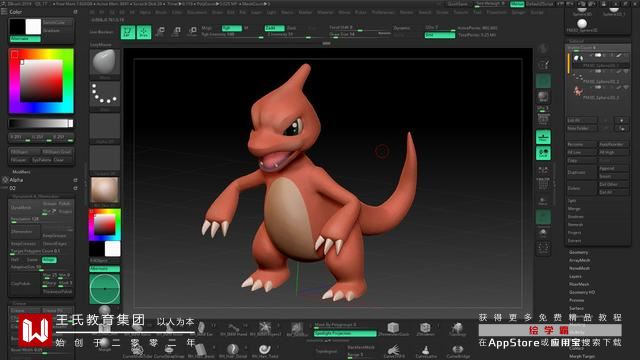Expand the Surface section
640x360 pixels.
576,308
